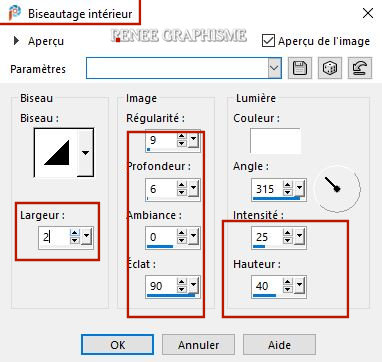Image resolution: width=382 pixels, height=362 pixels.
Task: Click the Annuler button
Action: pyautogui.click(x=199, y=345)
